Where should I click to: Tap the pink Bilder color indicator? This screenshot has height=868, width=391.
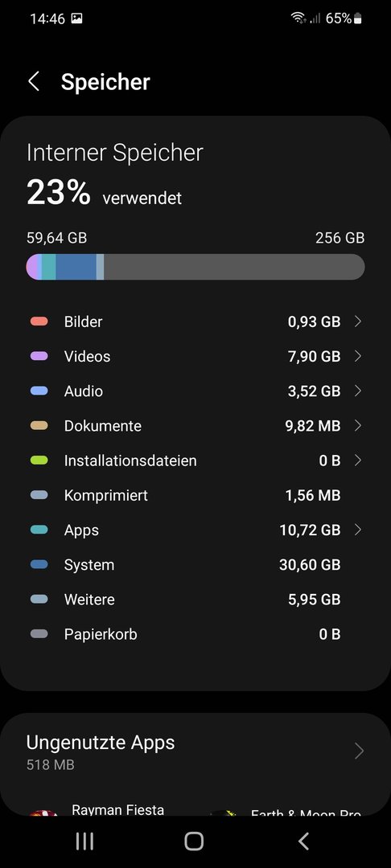coord(39,321)
